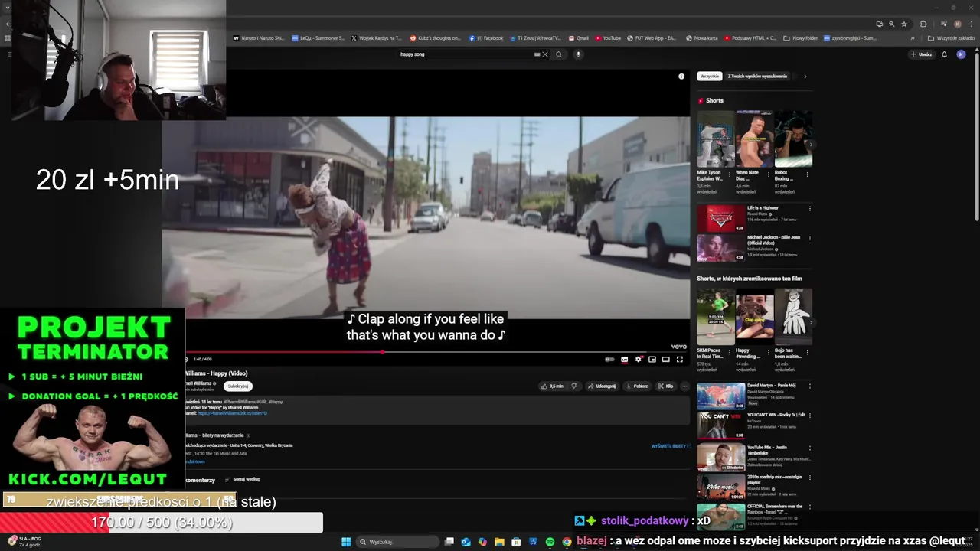
Task: Search YouTube with the magnifier icon
Action: 559,54
